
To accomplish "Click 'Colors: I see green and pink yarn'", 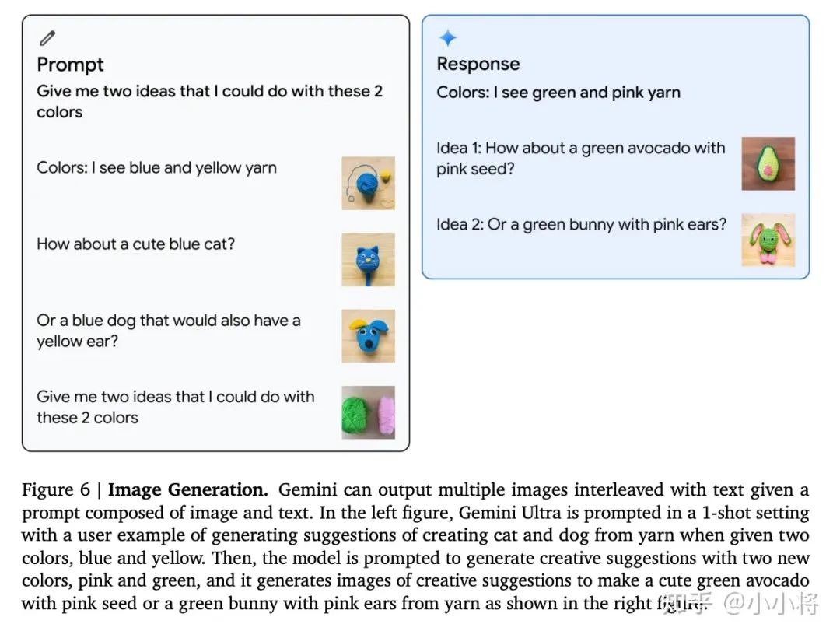I will [558, 93].
